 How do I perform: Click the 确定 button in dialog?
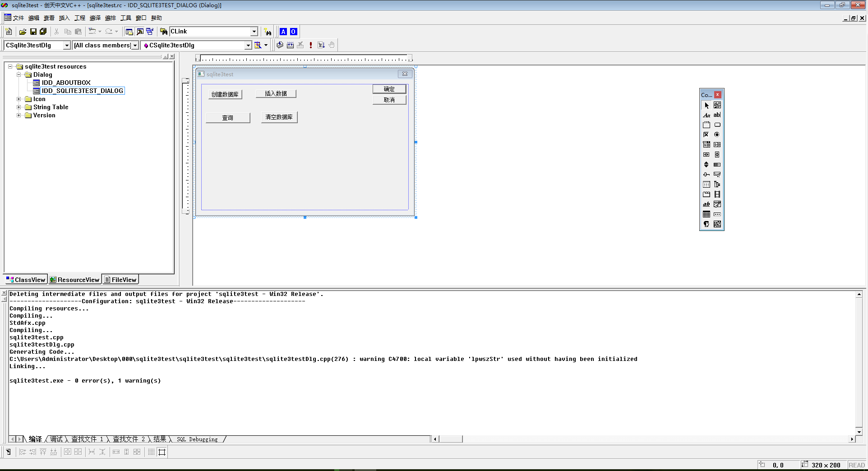[389, 89]
